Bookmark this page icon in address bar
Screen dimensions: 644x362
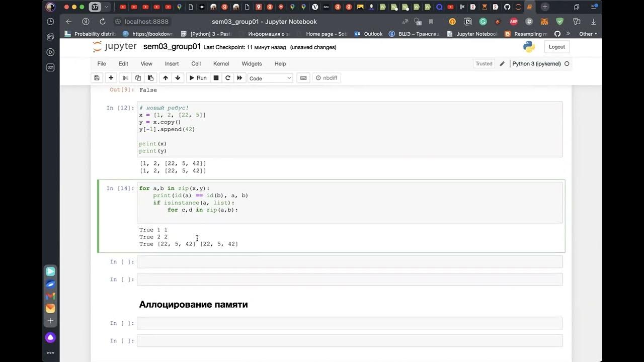click(x=431, y=22)
